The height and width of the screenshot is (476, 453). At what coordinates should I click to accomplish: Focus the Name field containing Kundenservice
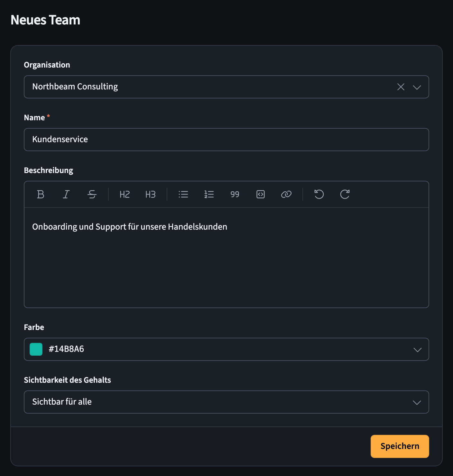(x=226, y=140)
